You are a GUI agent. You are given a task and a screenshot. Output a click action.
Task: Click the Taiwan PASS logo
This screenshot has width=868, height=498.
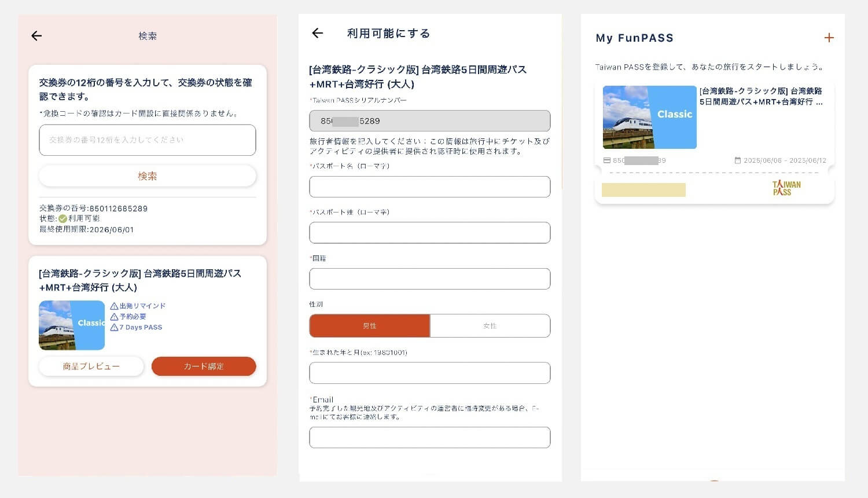(786, 188)
